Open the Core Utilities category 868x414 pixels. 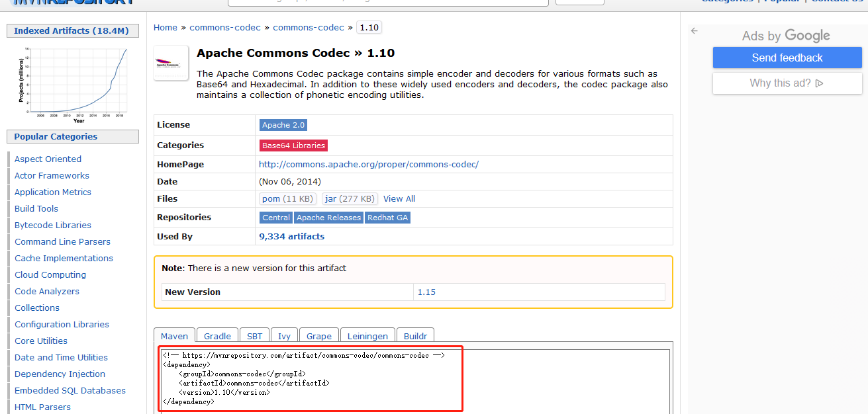click(x=41, y=341)
